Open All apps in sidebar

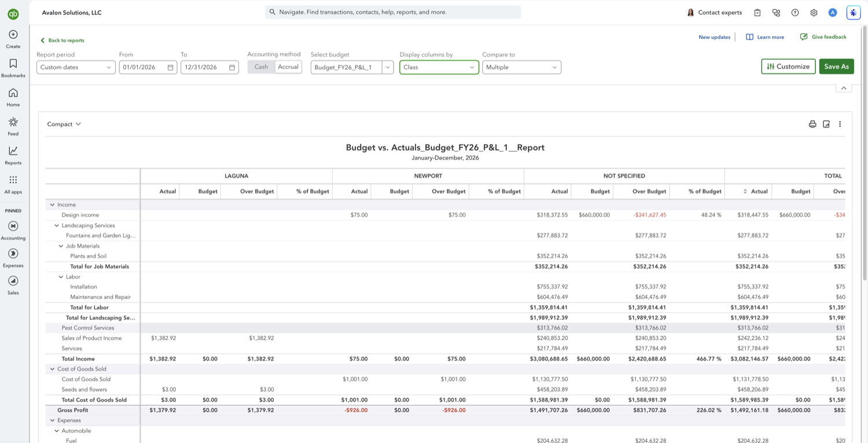click(x=13, y=184)
